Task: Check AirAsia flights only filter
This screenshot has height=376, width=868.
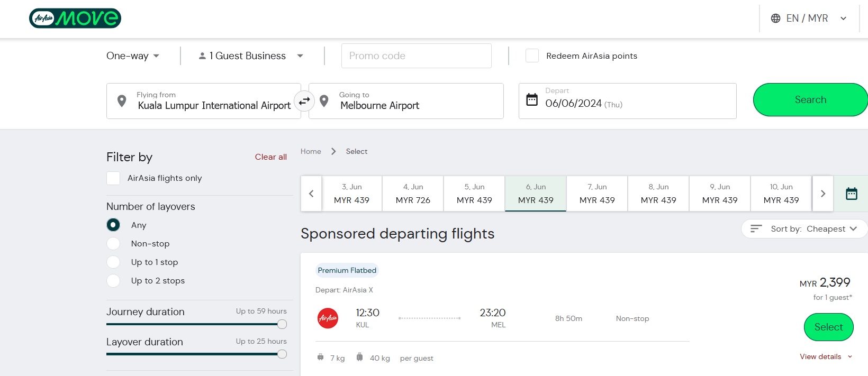Action: click(x=113, y=178)
